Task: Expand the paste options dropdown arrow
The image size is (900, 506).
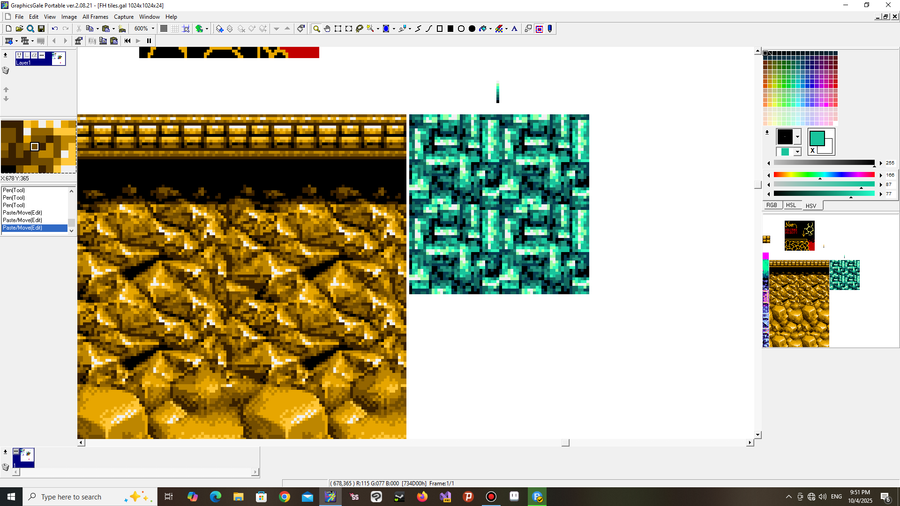Action: 114,29
